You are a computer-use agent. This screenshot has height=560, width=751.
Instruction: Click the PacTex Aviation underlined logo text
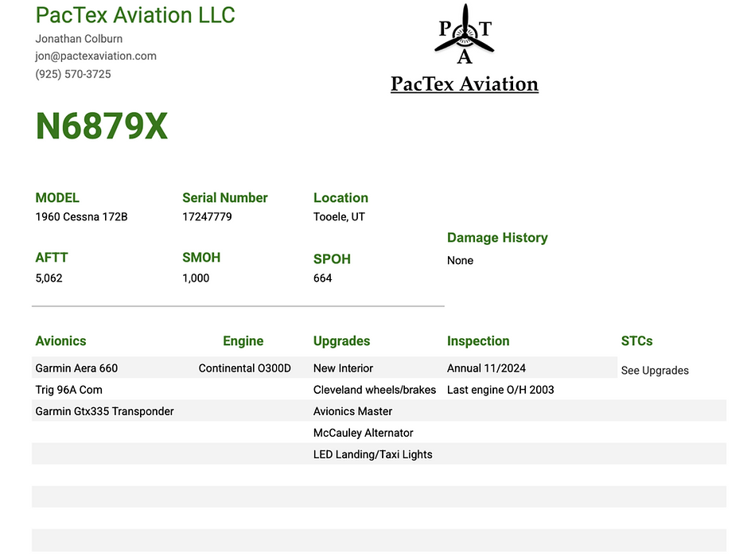tap(464, 84)
